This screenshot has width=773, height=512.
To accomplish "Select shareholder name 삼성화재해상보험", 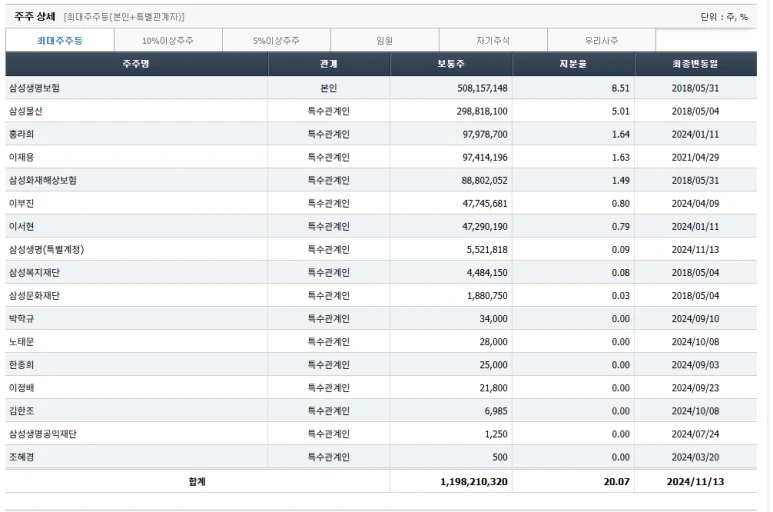I will 42,180.
